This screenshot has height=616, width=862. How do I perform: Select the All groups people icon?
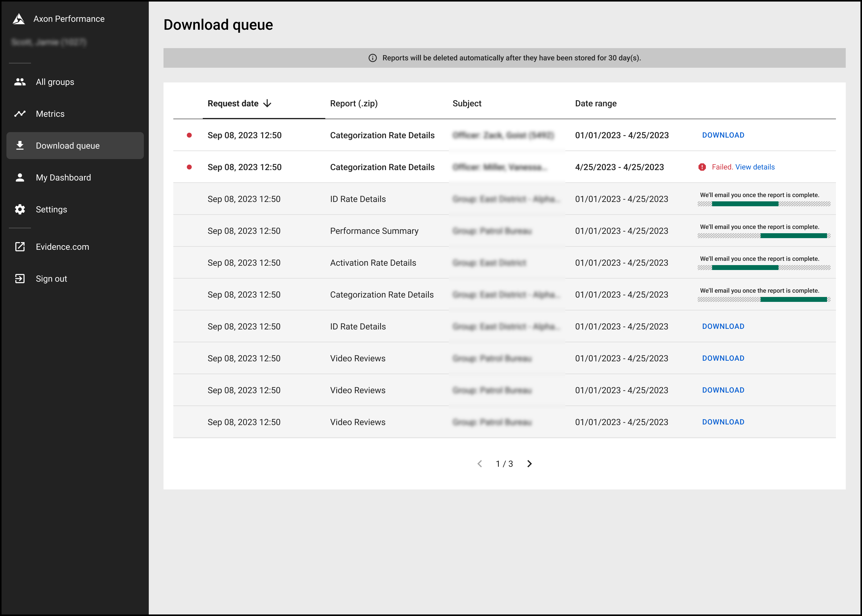point(20,82)
